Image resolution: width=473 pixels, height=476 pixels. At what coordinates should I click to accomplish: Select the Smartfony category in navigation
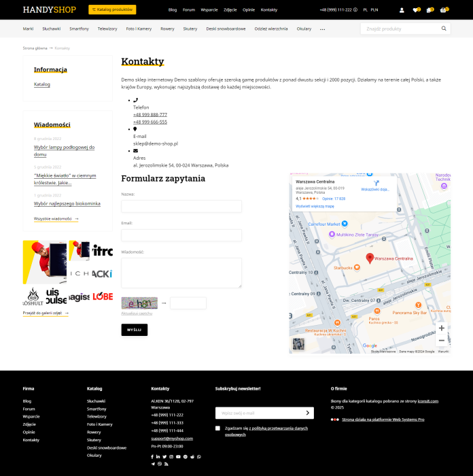click(x=79, y=29)
